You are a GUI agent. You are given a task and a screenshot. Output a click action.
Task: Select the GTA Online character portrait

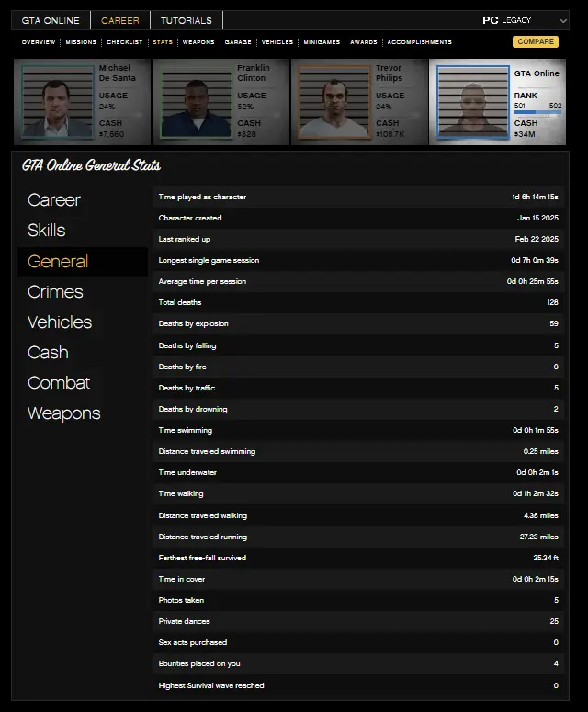473,102
